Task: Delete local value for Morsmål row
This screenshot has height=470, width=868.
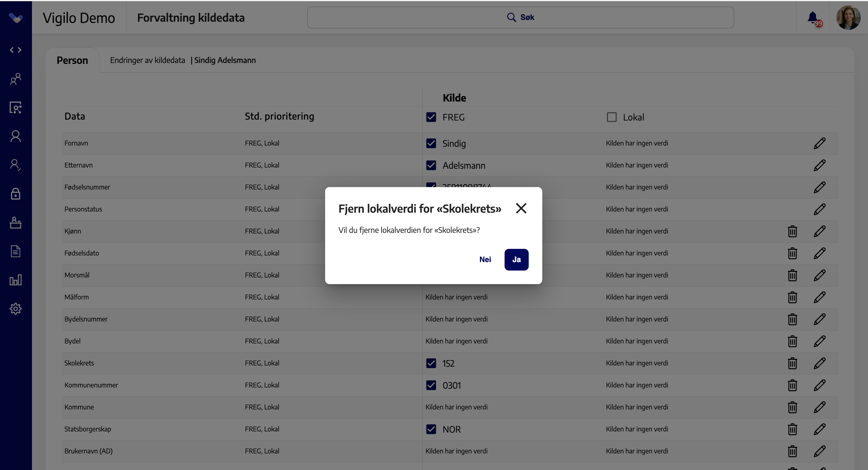Action: 792,275
